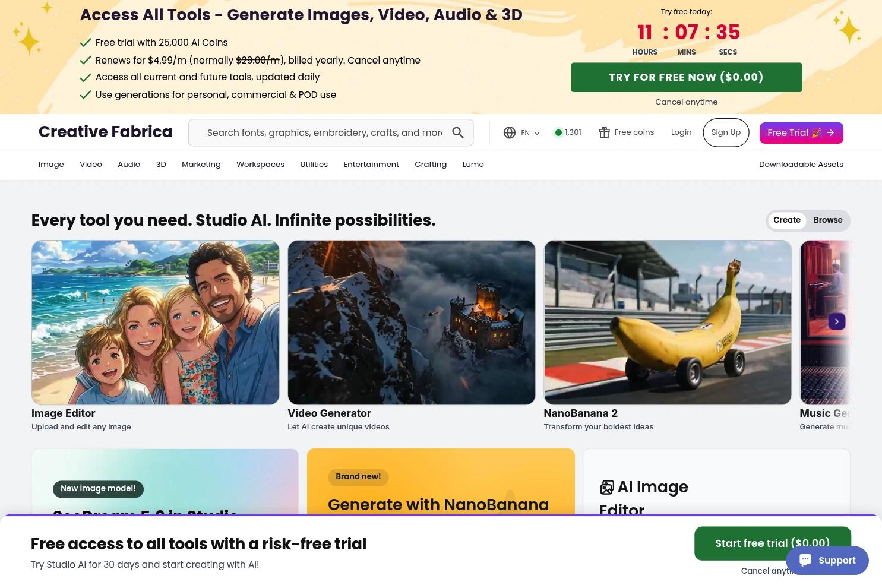Click the gift icon for free coins
Screen dimensions: 882x588
(604, 132)
